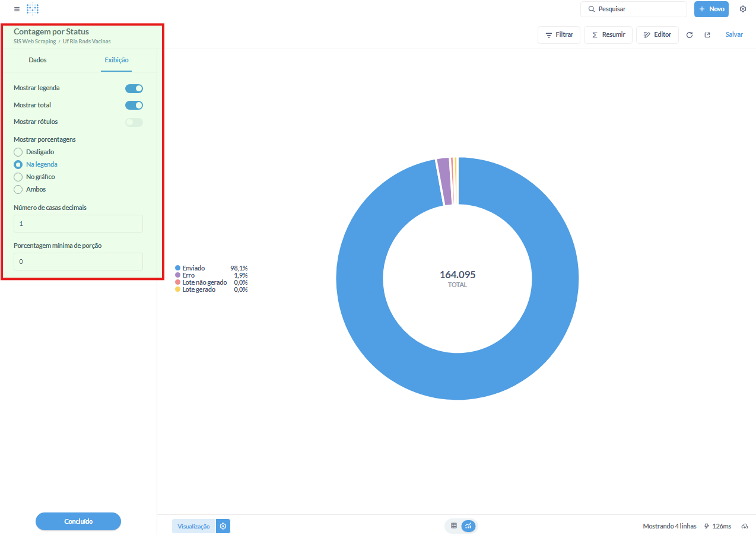The width and height of the screenshot is (756, 535).
Task: Open the hamburger sidebar menu
Action: click(17, 9)
